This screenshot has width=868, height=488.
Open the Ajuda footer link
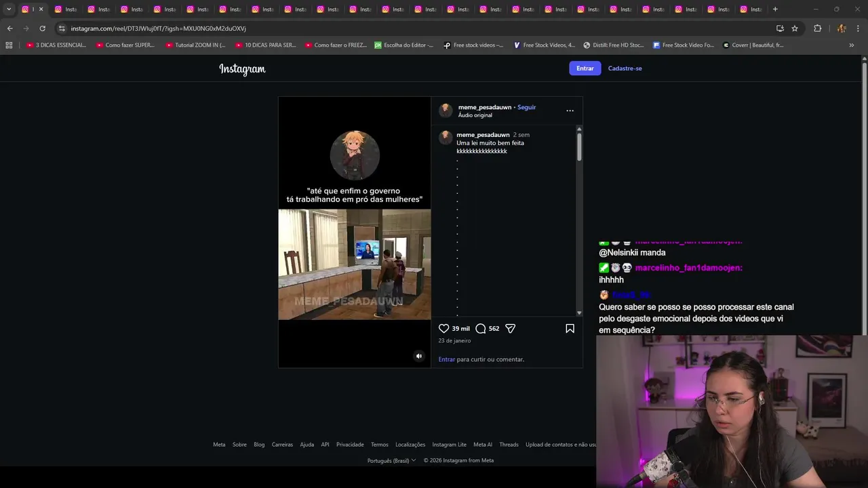click(x=307, y=445)
